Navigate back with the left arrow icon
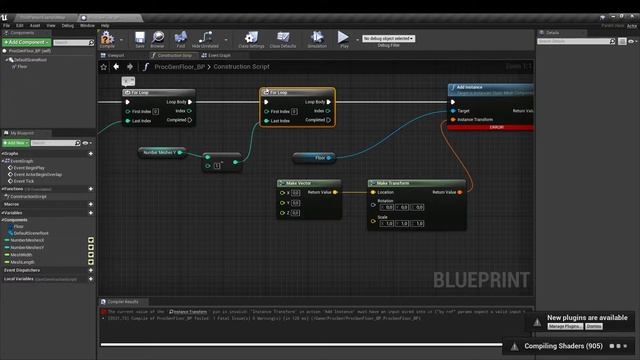 pyautogui.click(x=116, y=67)
